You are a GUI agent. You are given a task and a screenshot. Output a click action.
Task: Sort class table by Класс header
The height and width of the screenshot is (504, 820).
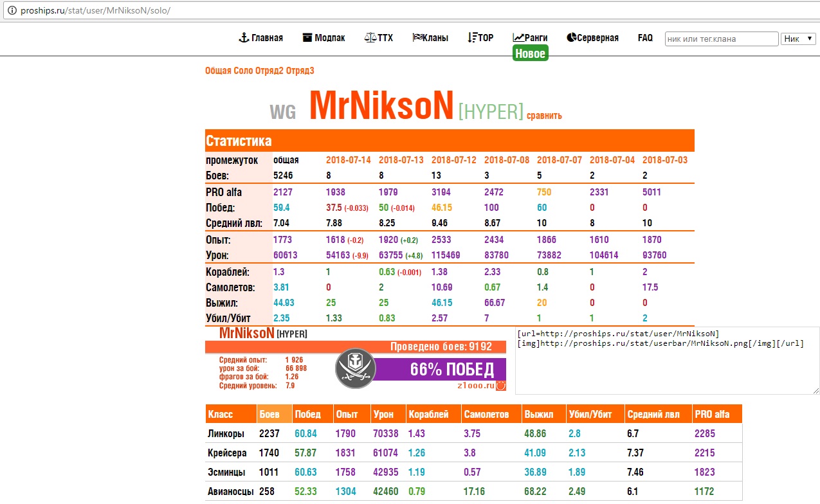[230, 414]
